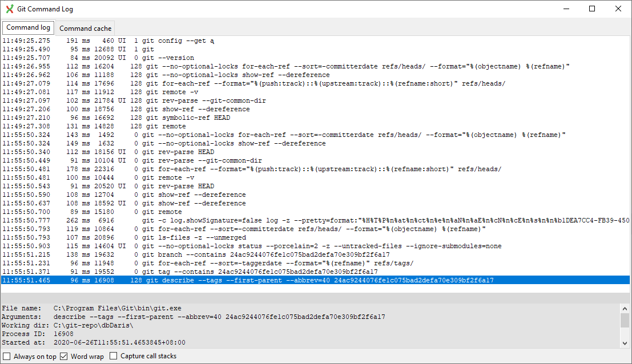
Task: Select the git status --porcelain=2 entry
Action: 257,245
